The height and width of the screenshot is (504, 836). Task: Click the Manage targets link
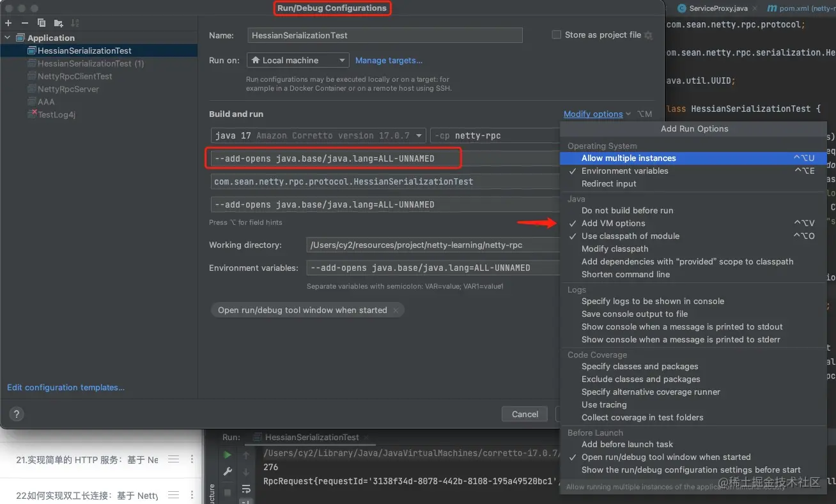click(389, 60)
